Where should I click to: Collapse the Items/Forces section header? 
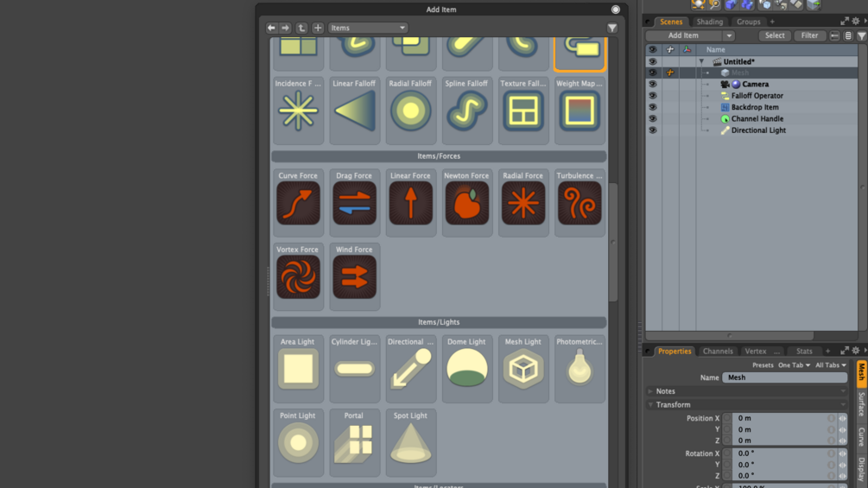(x=439, y=156)
